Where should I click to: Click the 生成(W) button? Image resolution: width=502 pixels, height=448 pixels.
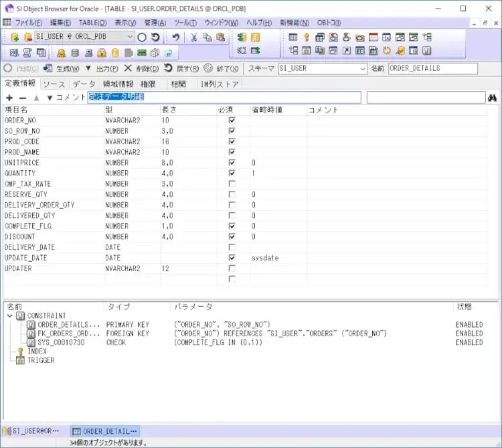[x=62, y=68]
